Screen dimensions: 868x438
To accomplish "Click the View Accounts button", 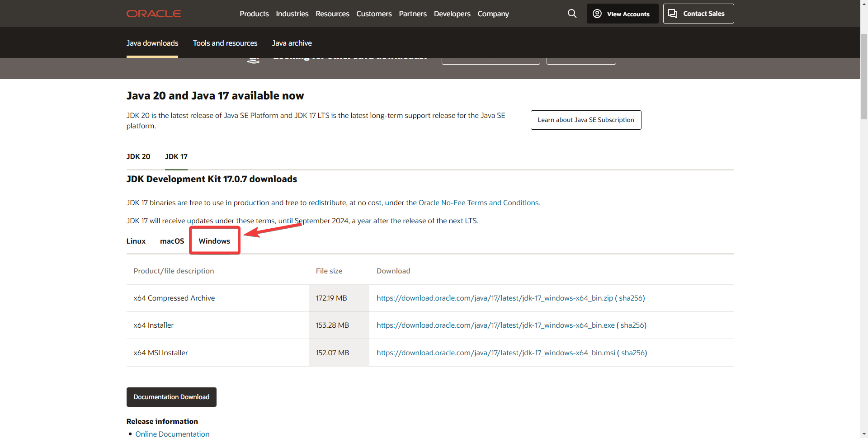I will [622, 14].
